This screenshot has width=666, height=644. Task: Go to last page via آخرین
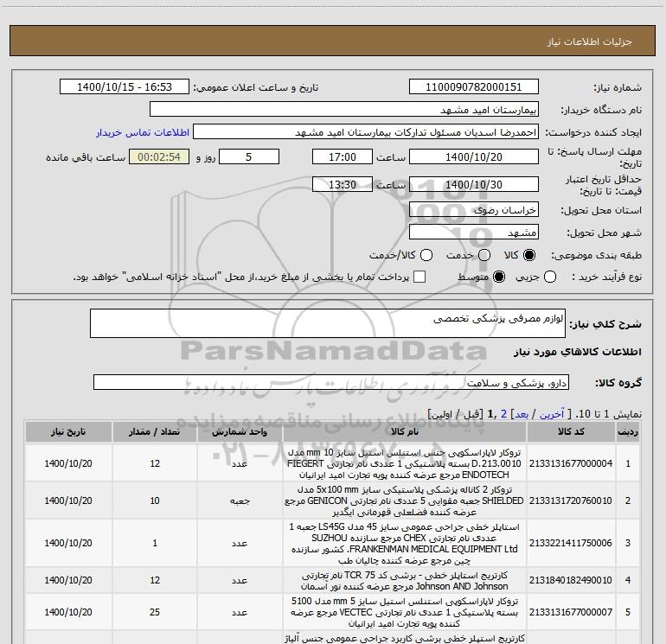pyautogui.click(x=552, y=414)
